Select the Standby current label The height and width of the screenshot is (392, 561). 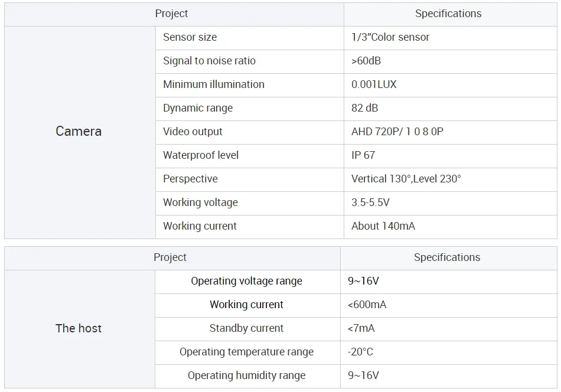click(246, 328)
